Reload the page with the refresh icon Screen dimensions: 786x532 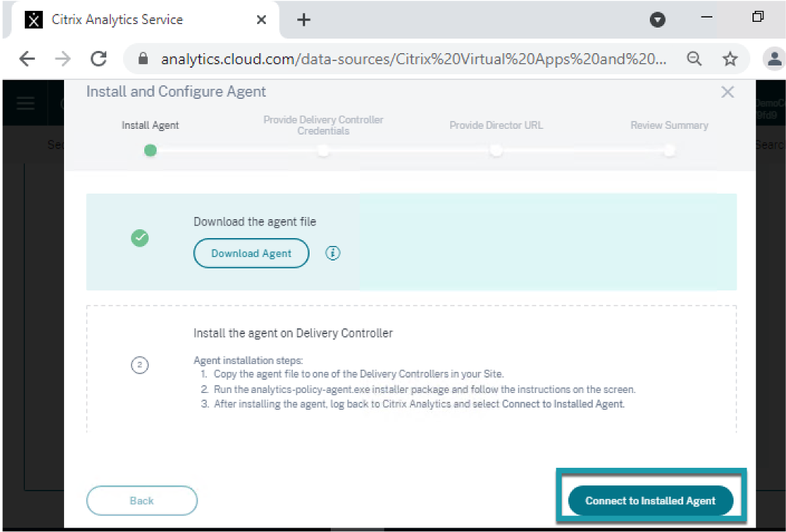tap(99, 59)
